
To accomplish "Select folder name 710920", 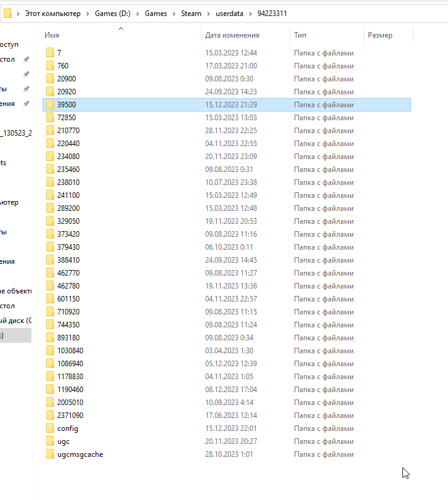I will click(68, 312).
